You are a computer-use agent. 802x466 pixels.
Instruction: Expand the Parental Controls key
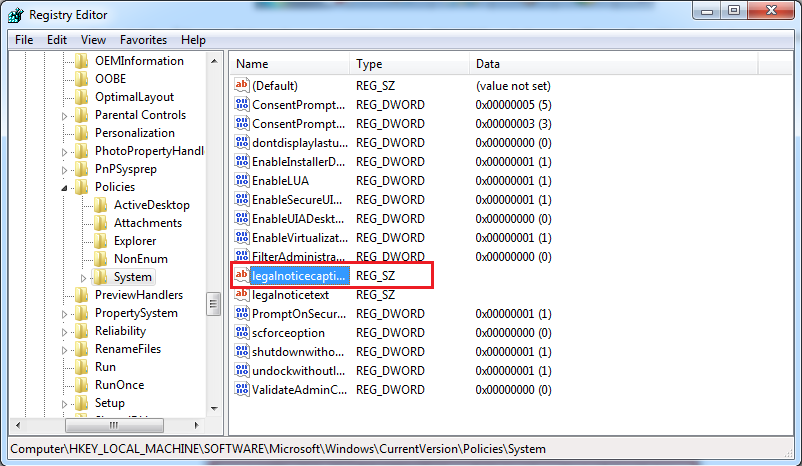tap(66, 116)
